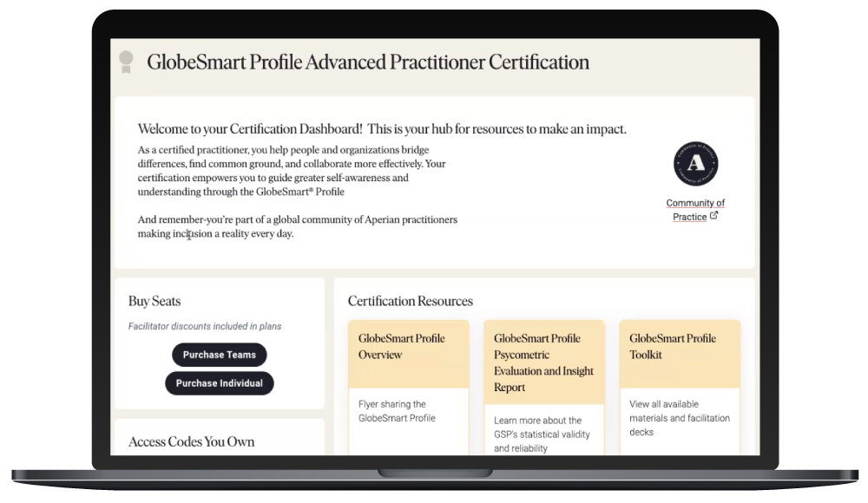868x503 pixels.
Task: Open the Psycometric Evaluation and Insight Report card
Action: (544, 388)
